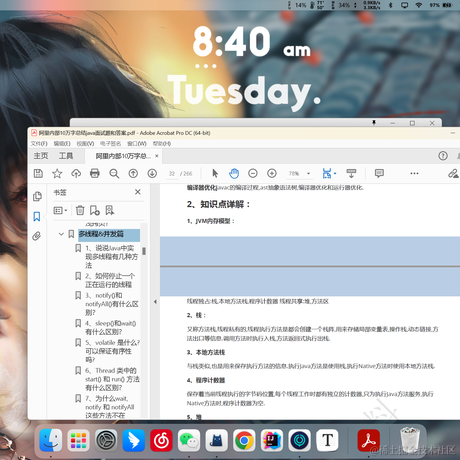Image resolution: width=460 pixels, height=460 pixels.
Task: Select the arrow selection tool
Action: [x=215, y=173]
